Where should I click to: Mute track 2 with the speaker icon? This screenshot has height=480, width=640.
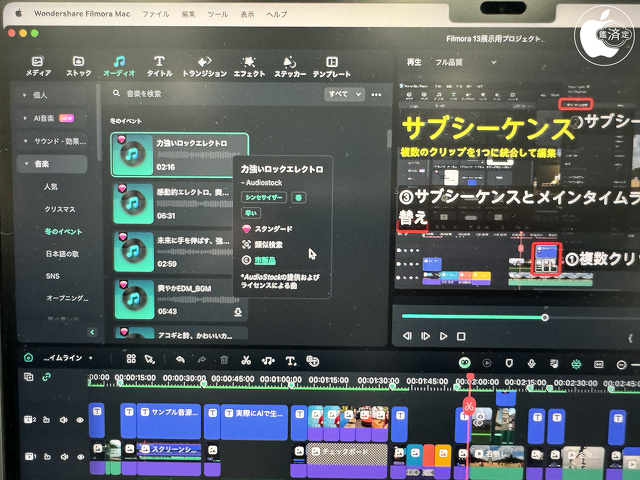(x=64, y=420)
